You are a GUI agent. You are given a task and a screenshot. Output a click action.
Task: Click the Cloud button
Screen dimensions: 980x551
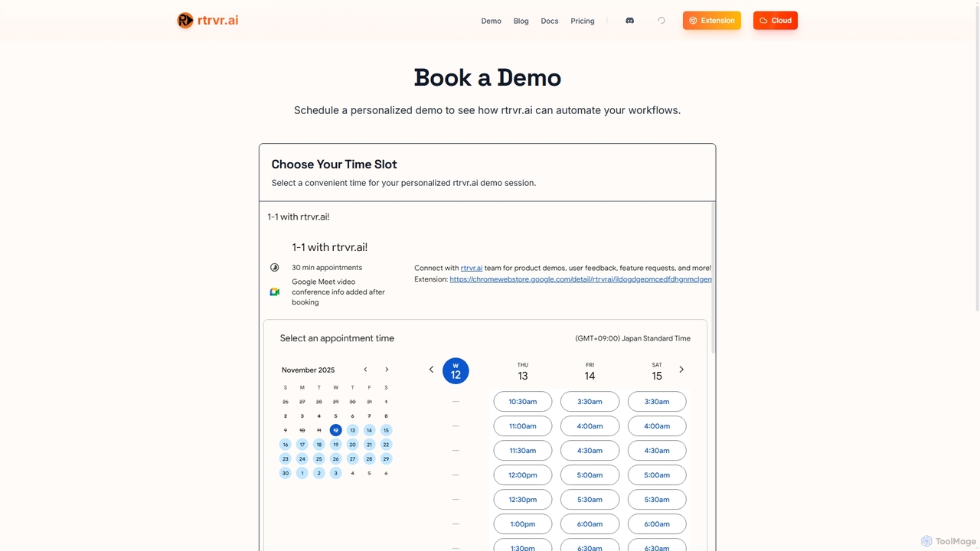[x=776, y=21]
